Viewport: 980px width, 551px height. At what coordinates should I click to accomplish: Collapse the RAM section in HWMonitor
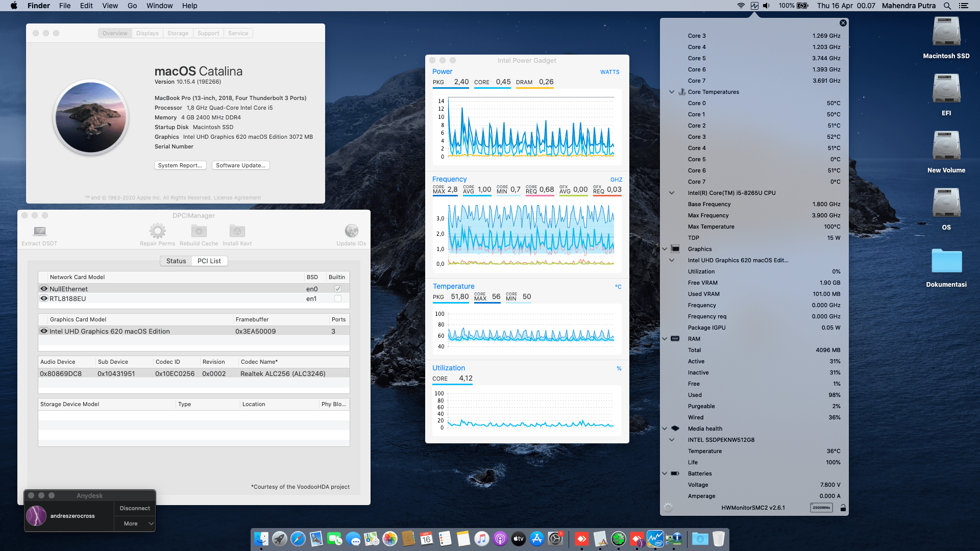664,339
